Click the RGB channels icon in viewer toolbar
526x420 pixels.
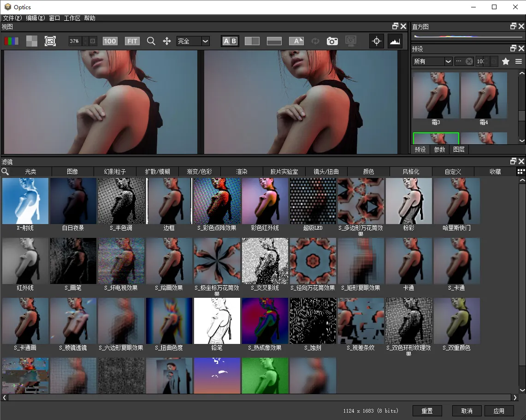12,41
